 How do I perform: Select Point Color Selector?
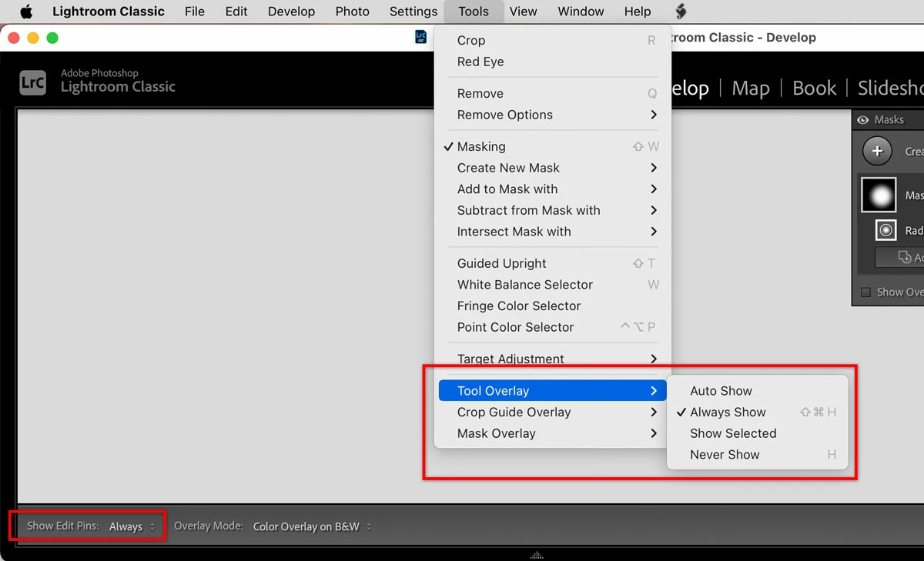click(553, 327)
